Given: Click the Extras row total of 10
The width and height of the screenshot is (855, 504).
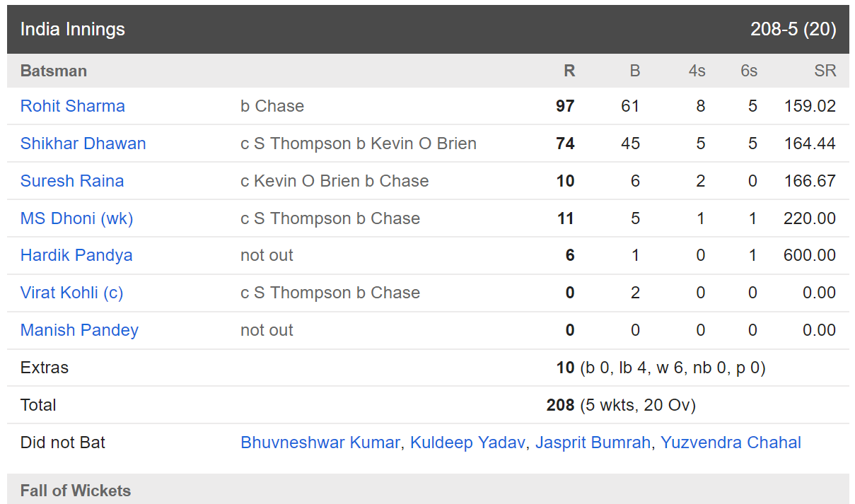Looking at the screenshot, I should 565,368.
